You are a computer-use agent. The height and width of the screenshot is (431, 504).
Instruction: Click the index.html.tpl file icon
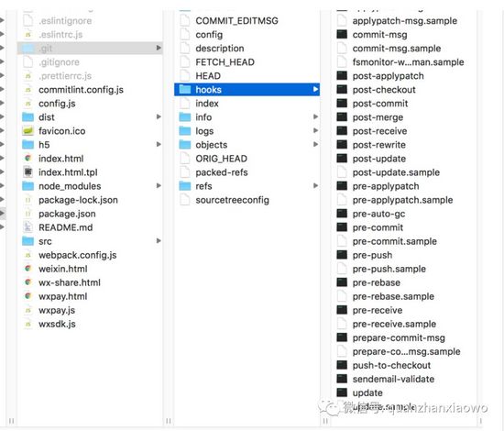click(x=28, y=172)
